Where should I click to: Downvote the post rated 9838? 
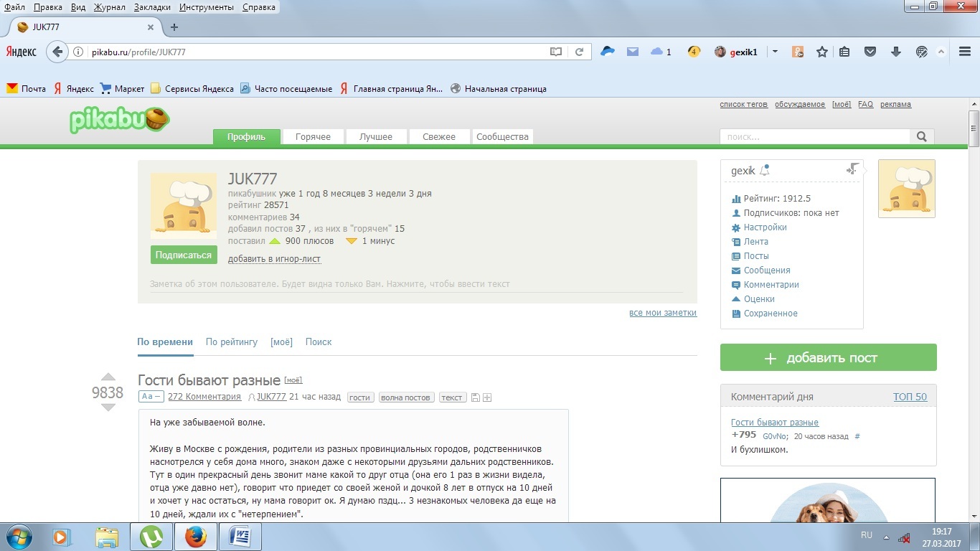pos(108,407)
